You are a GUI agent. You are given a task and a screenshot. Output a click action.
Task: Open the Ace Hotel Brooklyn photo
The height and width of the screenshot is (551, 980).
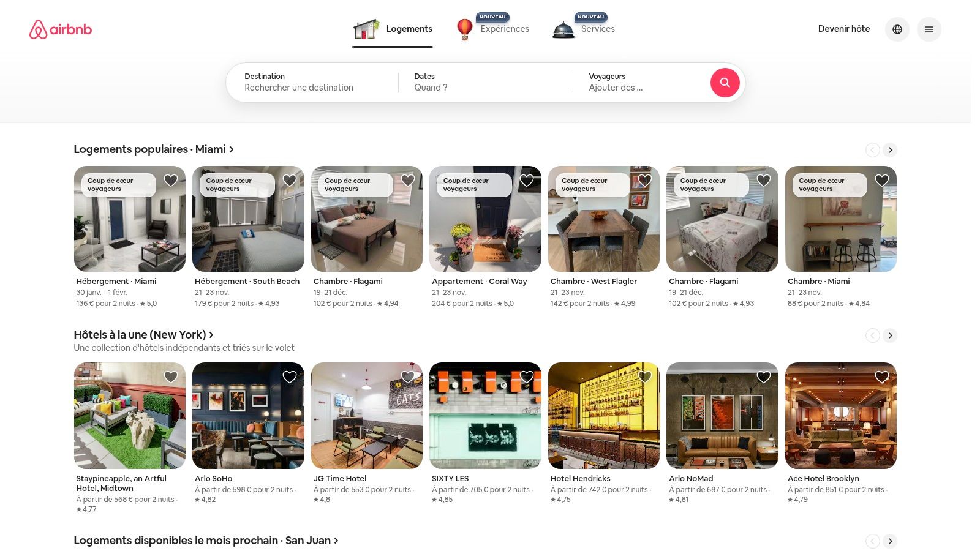pyautogui.click(x=841, y=416)
